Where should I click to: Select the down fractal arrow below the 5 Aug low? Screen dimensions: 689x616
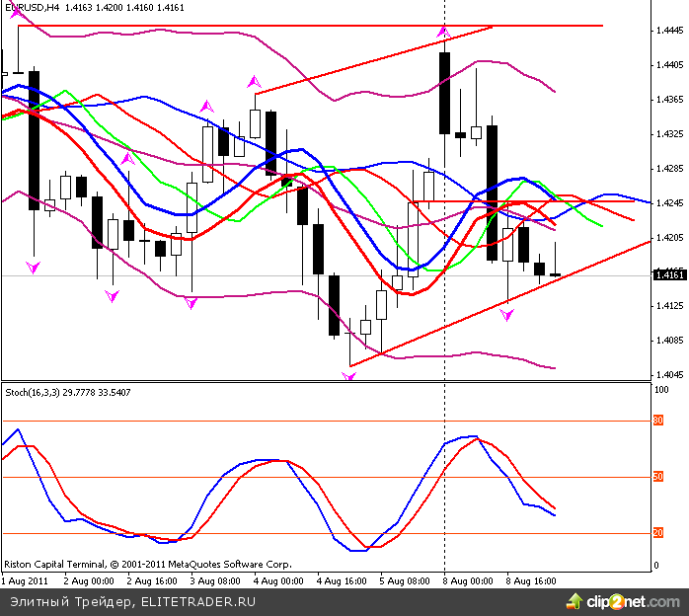(x=349, y=375)
